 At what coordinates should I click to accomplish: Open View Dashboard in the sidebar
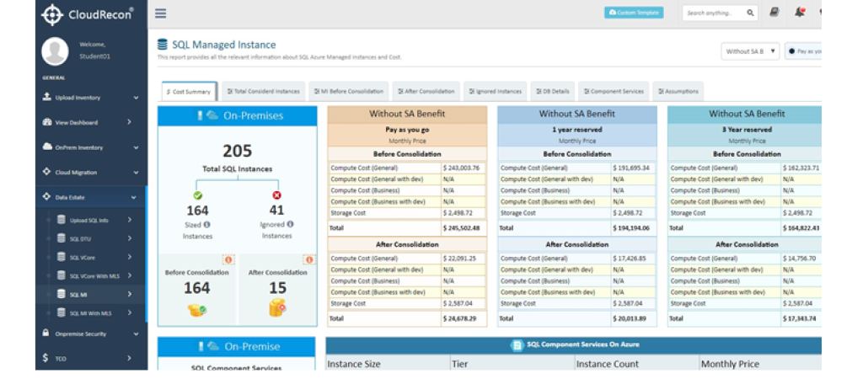click(91, 122)
